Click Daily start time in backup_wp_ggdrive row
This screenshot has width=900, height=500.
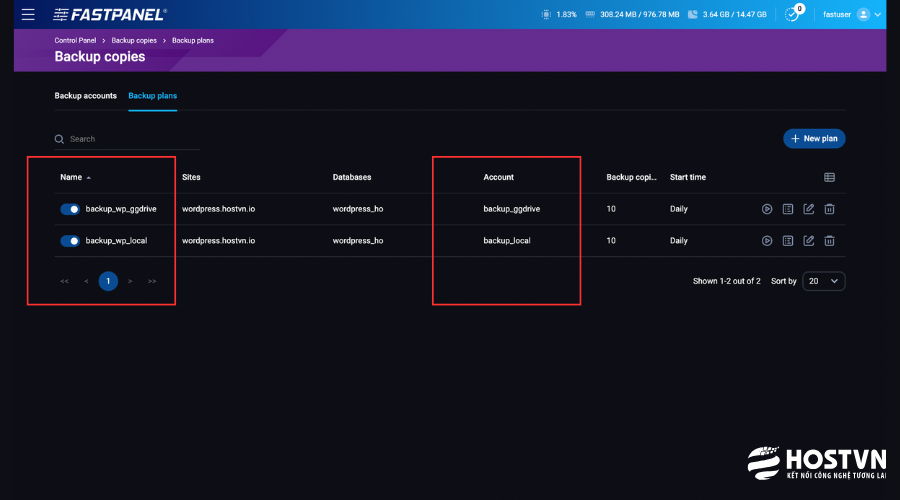678,209
